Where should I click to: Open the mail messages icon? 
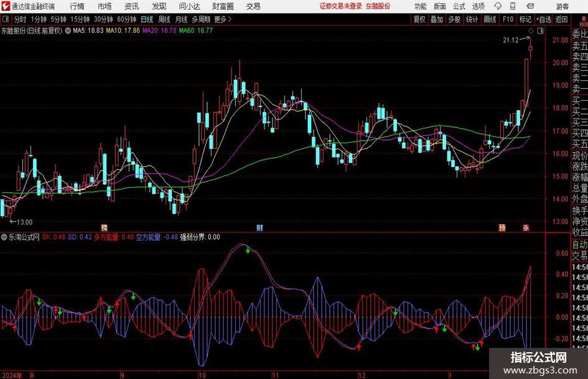tap(530, 6)
